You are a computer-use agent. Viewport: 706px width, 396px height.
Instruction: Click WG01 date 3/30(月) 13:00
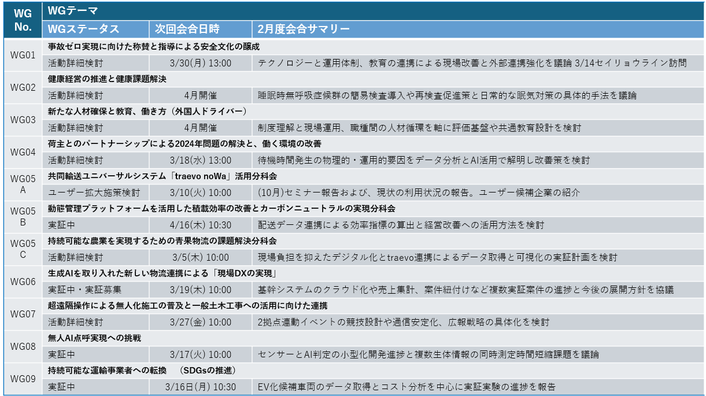200,63
